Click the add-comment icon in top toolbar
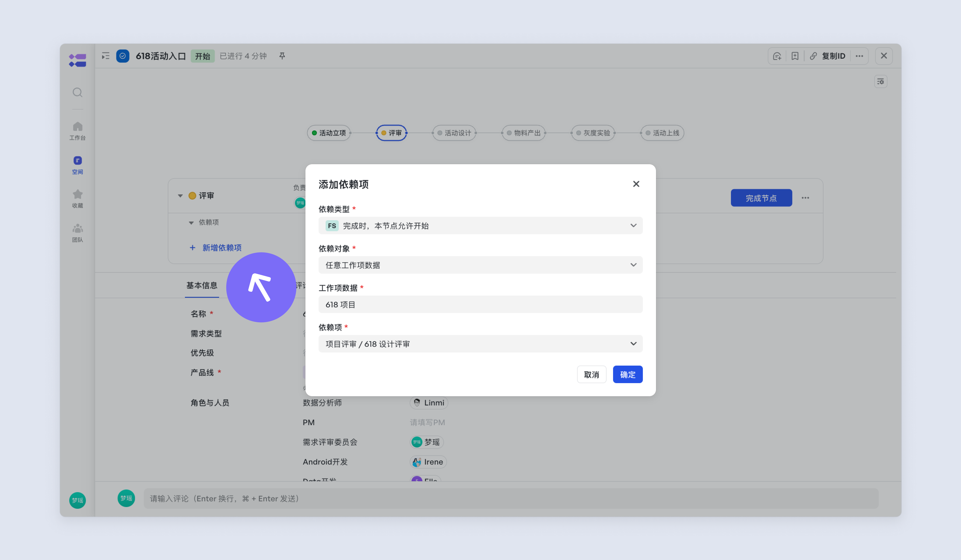 tap(777, 56)
